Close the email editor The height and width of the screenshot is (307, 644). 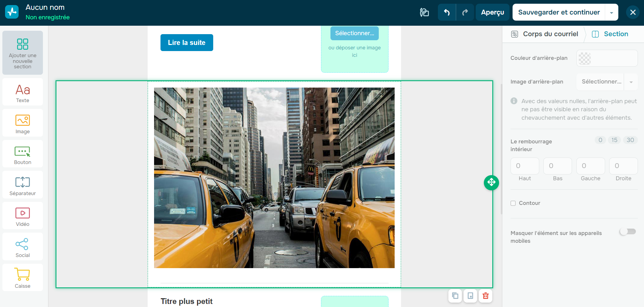(633, 13)
